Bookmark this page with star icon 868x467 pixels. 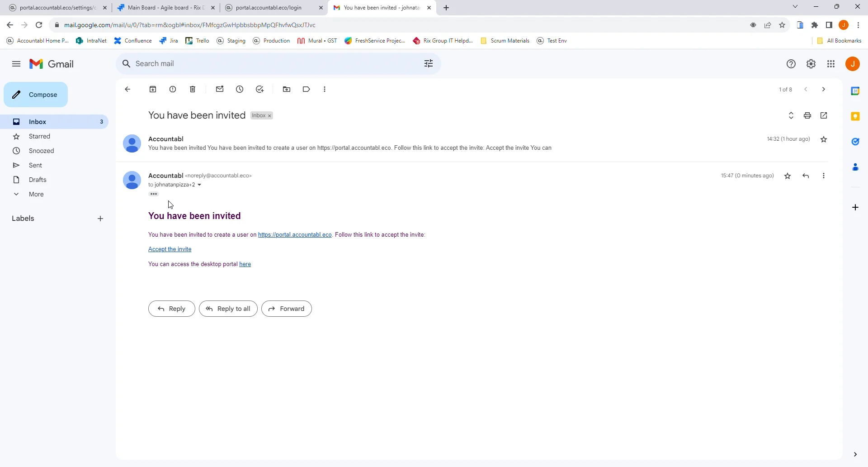[782, 25]
